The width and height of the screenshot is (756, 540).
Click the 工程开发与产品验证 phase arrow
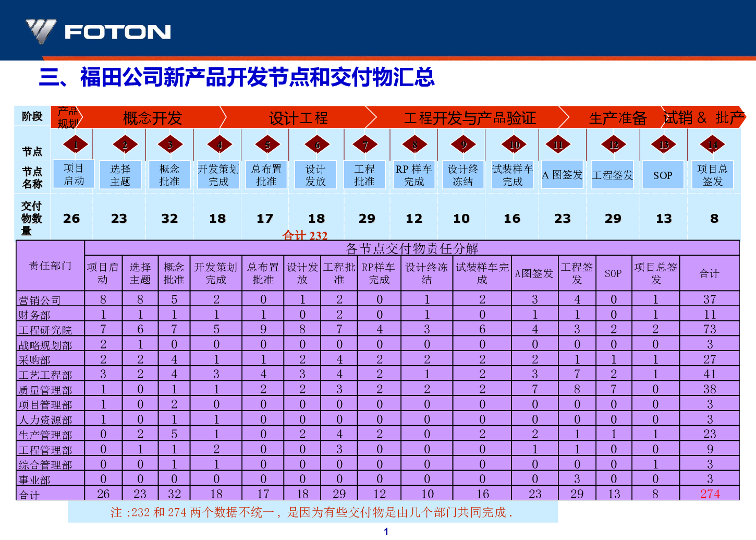[x=469, y=117]
